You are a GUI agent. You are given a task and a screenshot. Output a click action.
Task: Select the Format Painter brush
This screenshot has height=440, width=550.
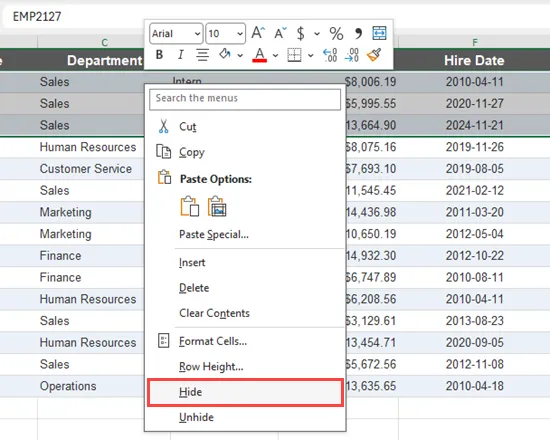[x=374, y=55]
